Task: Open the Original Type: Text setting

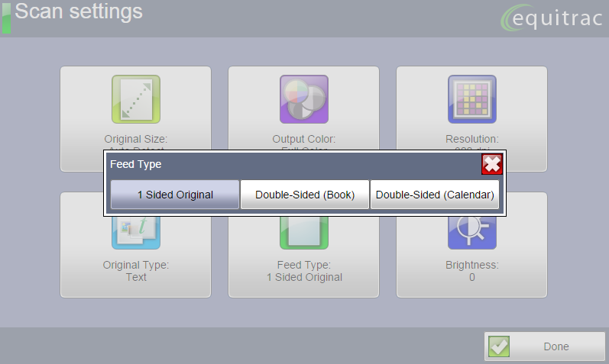Action: point(135,272)
